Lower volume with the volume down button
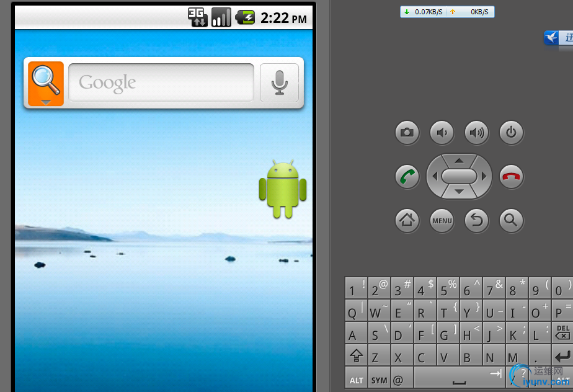This screenshot has width=573, height=392. (442, 132)
